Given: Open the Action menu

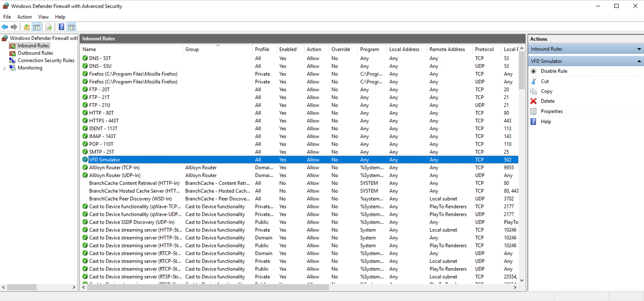Looking at the screenshot, I should pos(24,17).
